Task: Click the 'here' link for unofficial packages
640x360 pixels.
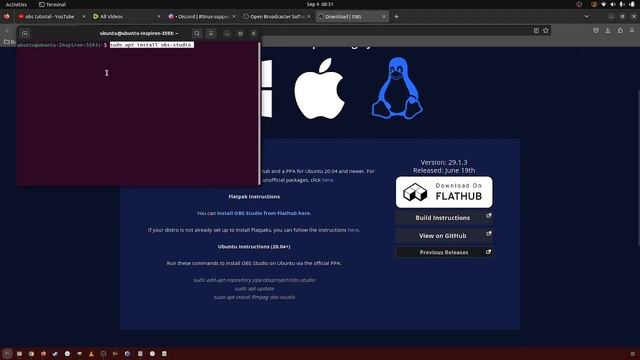Action: point(327,180)
